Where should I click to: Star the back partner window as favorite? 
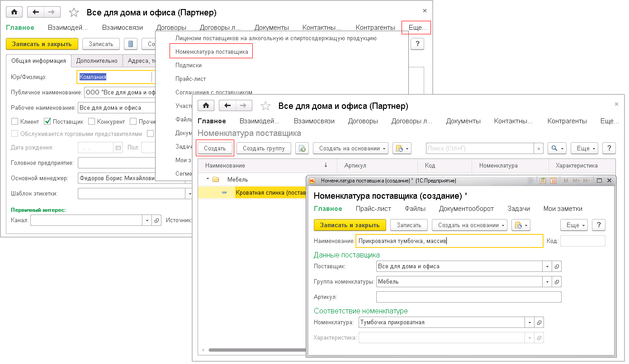pyautogui.click(x=74, y=12)
